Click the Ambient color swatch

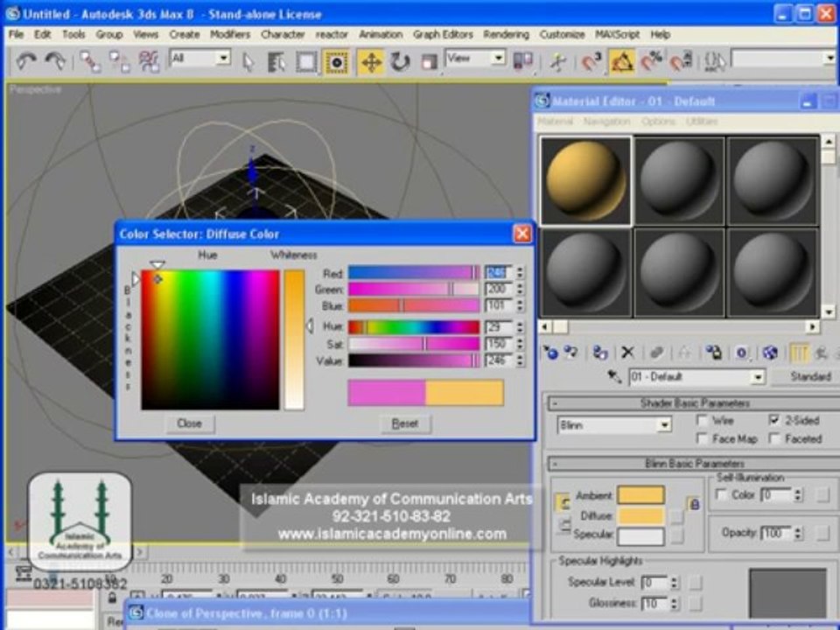(640, 495)
